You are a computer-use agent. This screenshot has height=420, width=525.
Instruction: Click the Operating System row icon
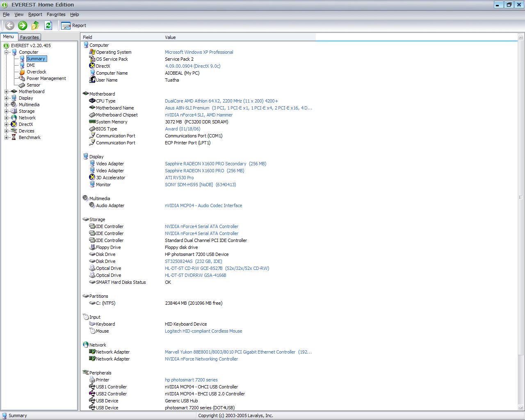[x=92, y=52]
